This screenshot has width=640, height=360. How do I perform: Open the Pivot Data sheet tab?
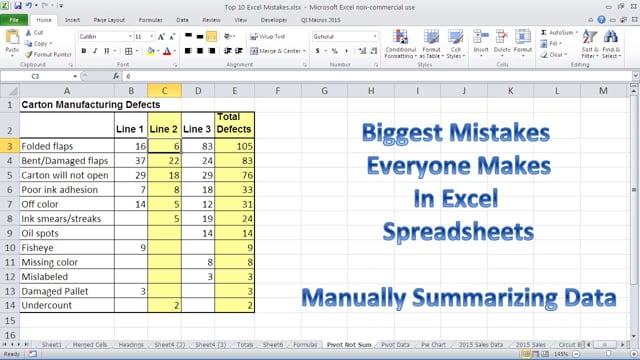(395, 345)
